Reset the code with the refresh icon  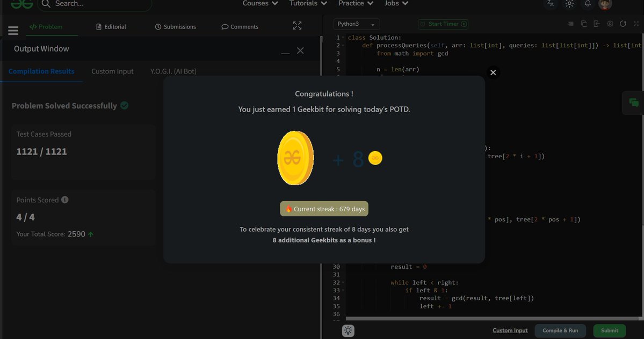point(623,24)
